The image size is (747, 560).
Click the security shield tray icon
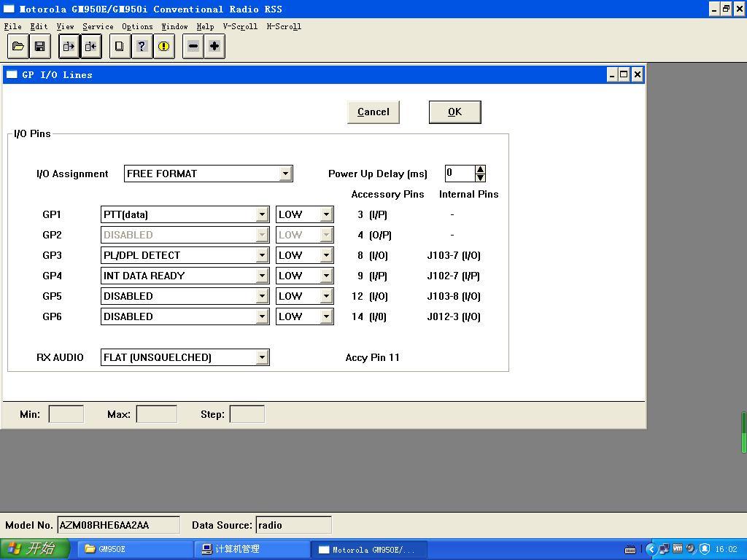pyautogui.click(x=705, y=549)
